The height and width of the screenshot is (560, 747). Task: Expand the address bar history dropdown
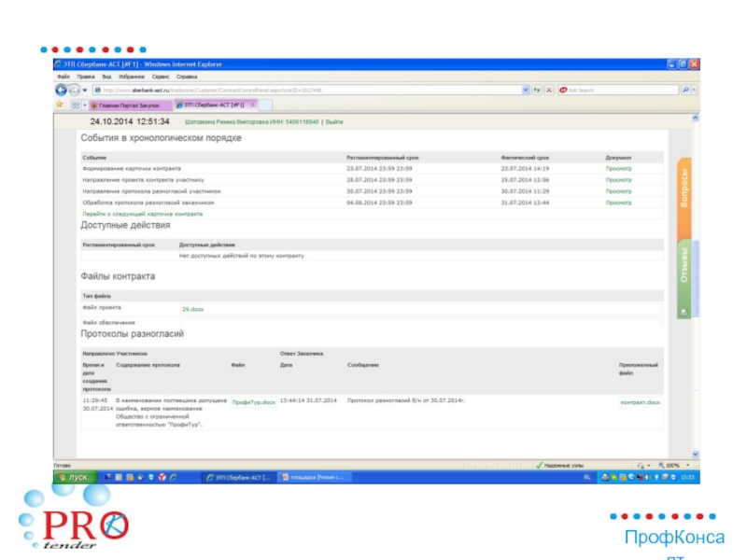coord(526,90)
